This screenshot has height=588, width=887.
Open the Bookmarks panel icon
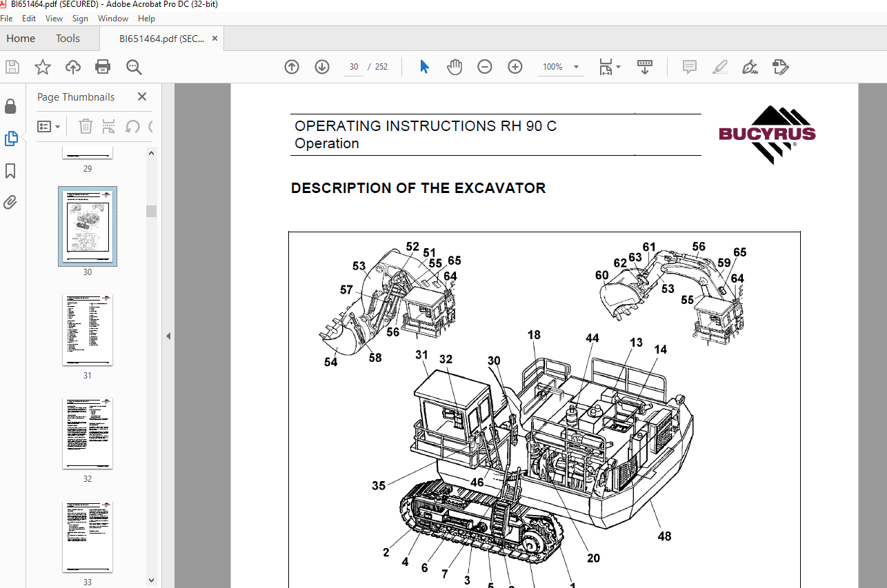[10, 171]
